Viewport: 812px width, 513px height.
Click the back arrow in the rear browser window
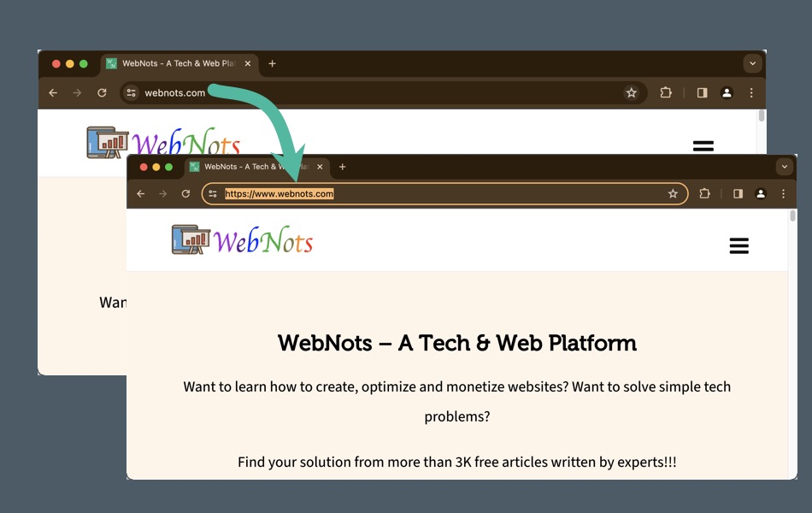(53, 92)
